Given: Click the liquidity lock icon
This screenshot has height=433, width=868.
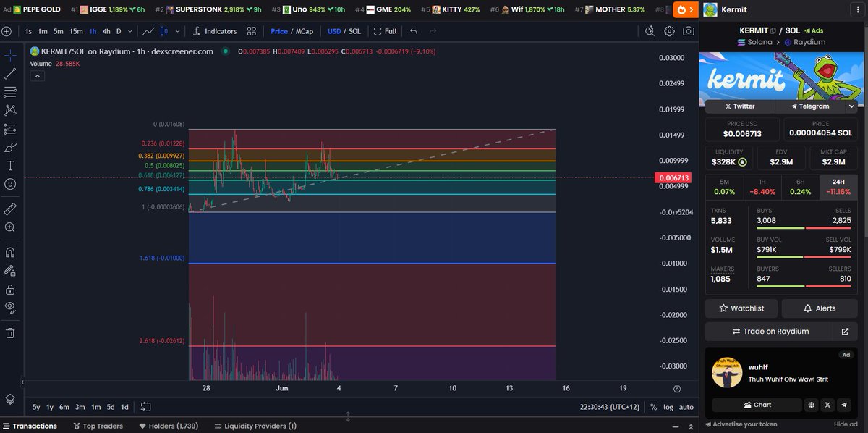Looking at the screenshot, I should coord(742,162).
